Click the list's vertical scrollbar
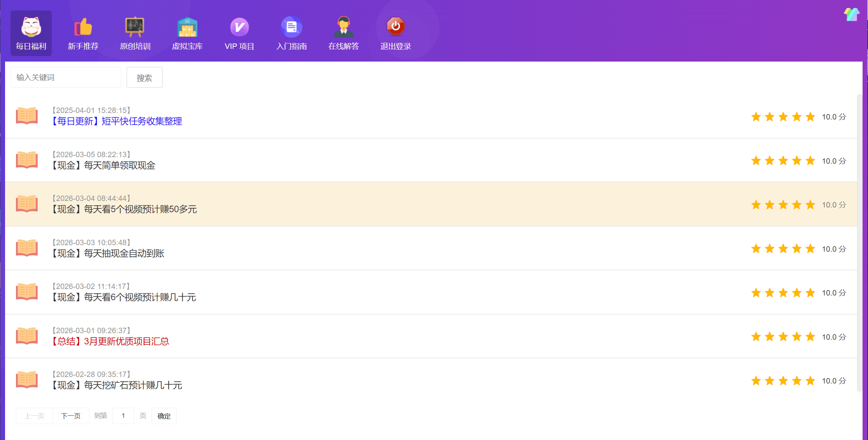 [x=859, y=243]
